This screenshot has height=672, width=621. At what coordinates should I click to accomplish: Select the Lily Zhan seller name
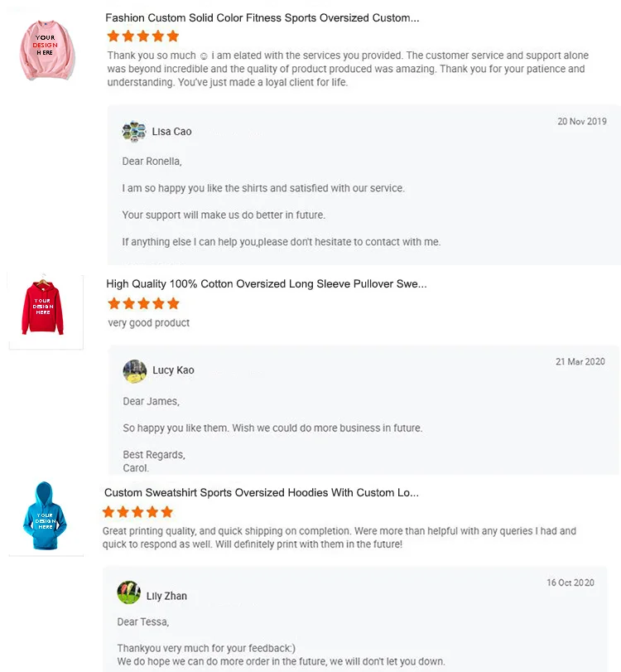coord(166,596)
